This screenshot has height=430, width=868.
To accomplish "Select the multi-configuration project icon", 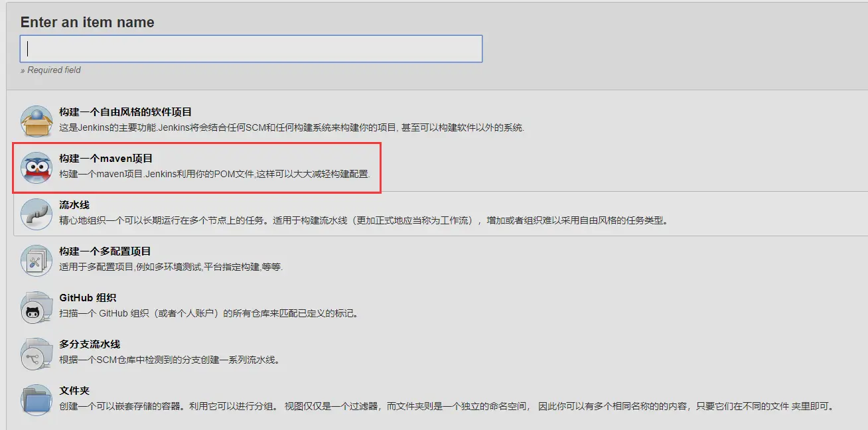I will [36, 261].
